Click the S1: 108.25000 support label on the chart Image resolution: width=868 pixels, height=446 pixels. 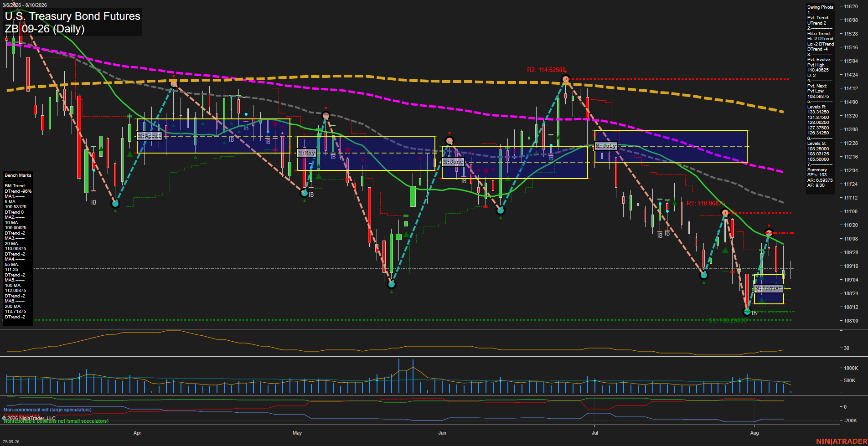pyautogui.click(x=728, y=320)
